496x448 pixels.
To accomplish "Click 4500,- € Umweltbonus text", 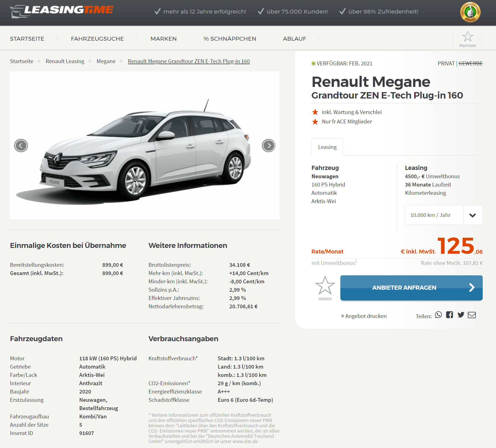I will [x=432, y=176].
